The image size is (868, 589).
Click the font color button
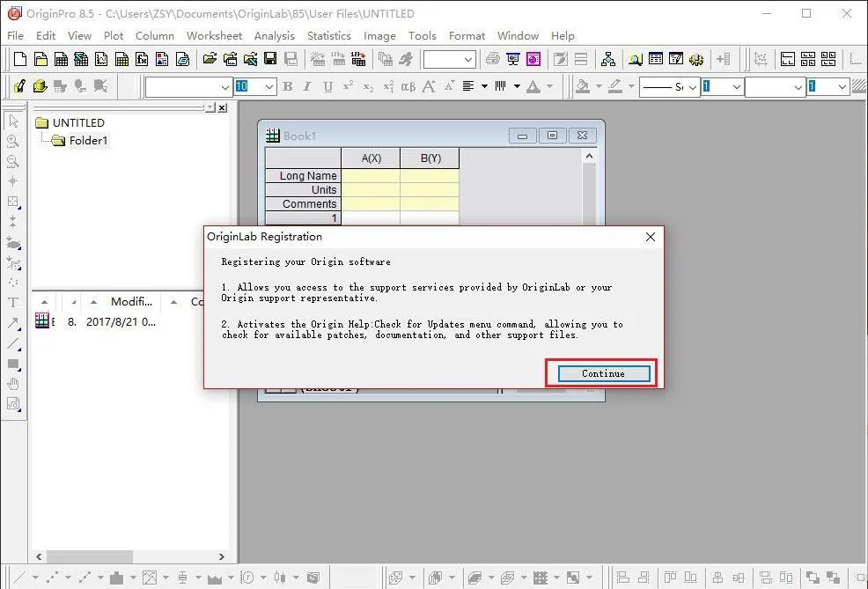533,86
